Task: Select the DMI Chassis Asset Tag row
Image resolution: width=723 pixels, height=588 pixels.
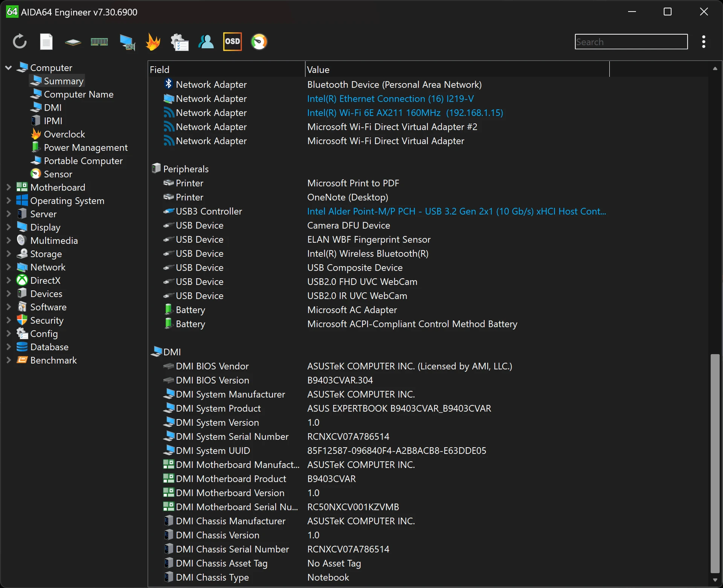Action: (428, 564)
